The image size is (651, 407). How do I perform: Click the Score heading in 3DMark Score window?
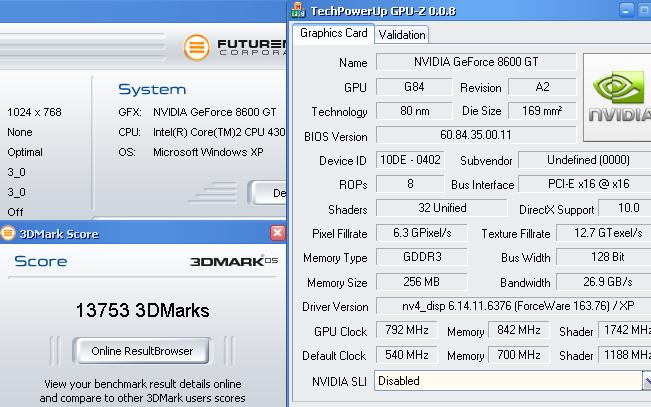[x=41, y=261]
